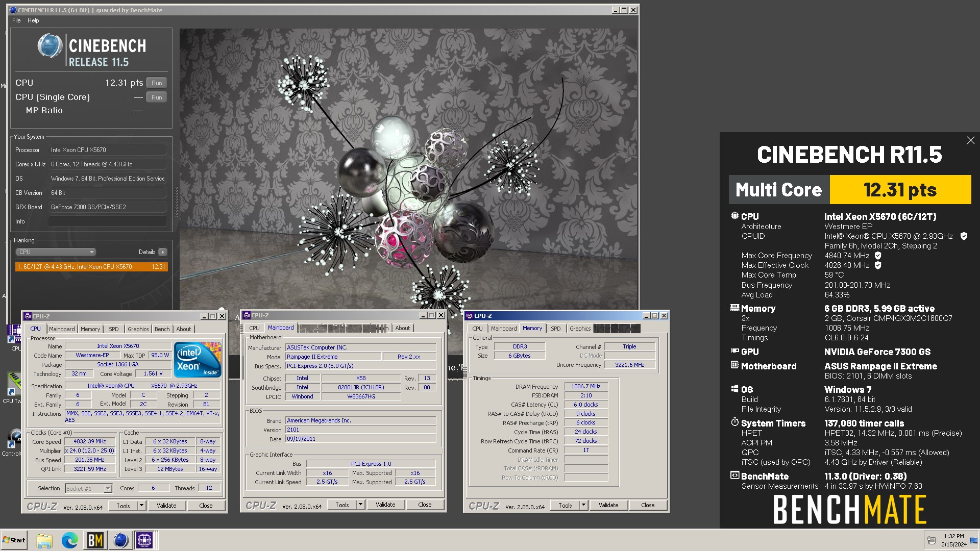Image resolution: width=980 pixels, height=551 pixels.
Task: Switch to Bench tab in first CPU-Z window
Action: click(x=162, y=329)
